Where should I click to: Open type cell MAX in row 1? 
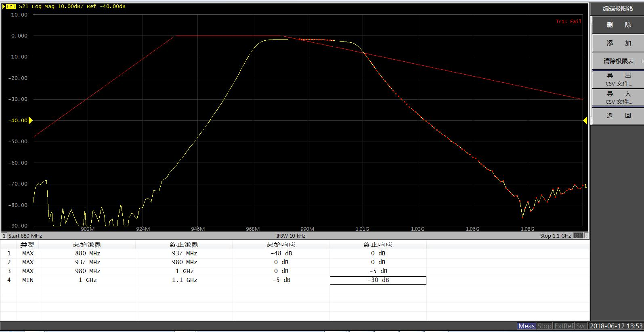click(28, 253)
